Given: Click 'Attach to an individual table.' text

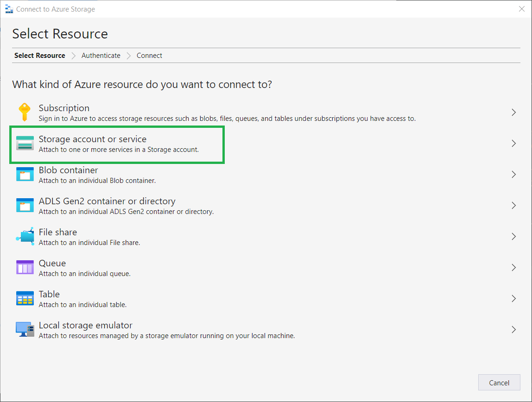Looking at the screenshot, I should coord(82,305).
